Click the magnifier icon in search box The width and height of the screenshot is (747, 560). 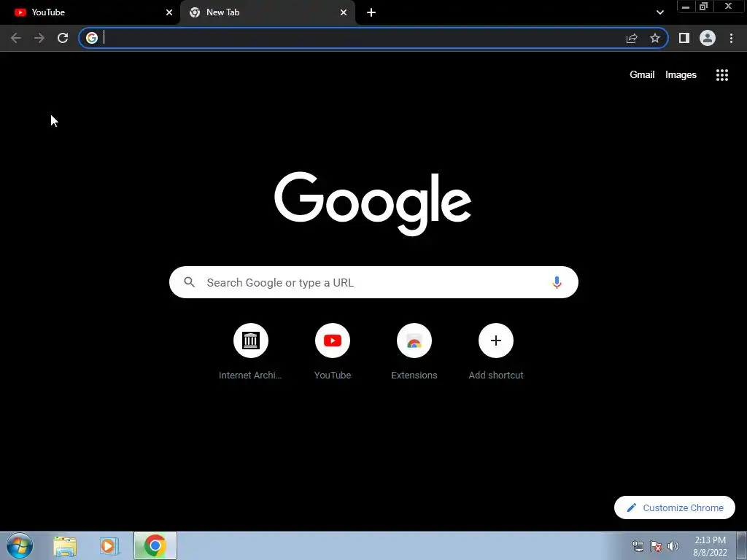[x=190, y=282]
